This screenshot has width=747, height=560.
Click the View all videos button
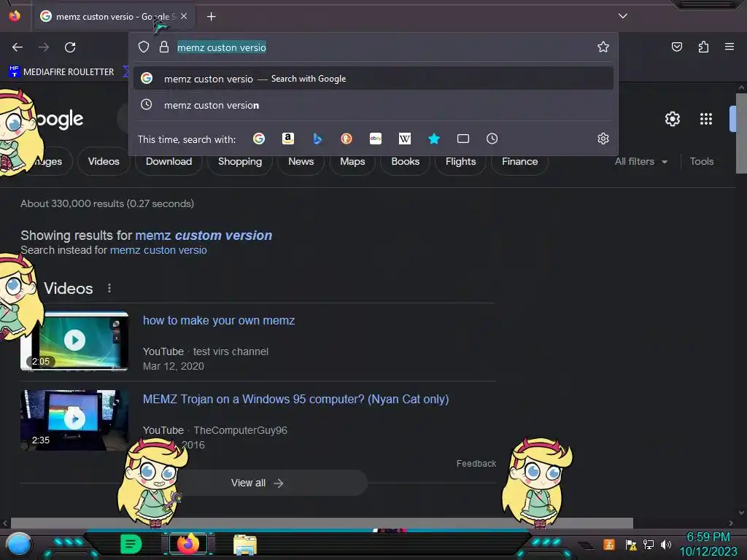tap(258, 483)
